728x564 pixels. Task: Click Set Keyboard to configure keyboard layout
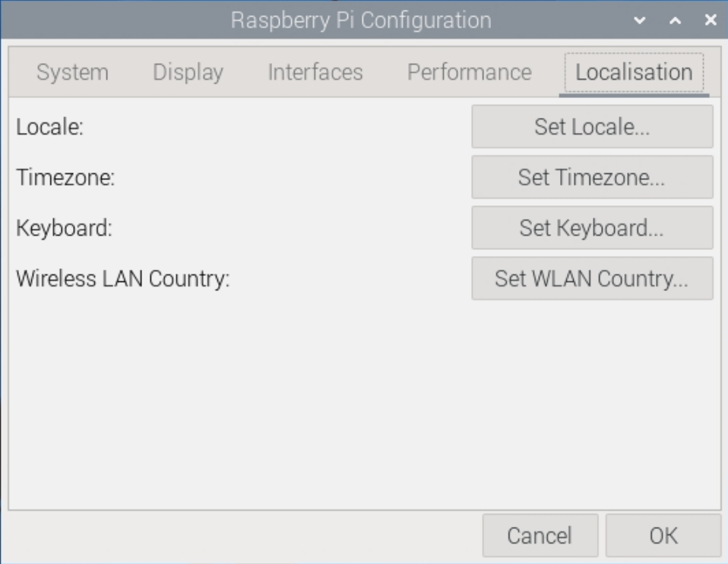point(592,228)
